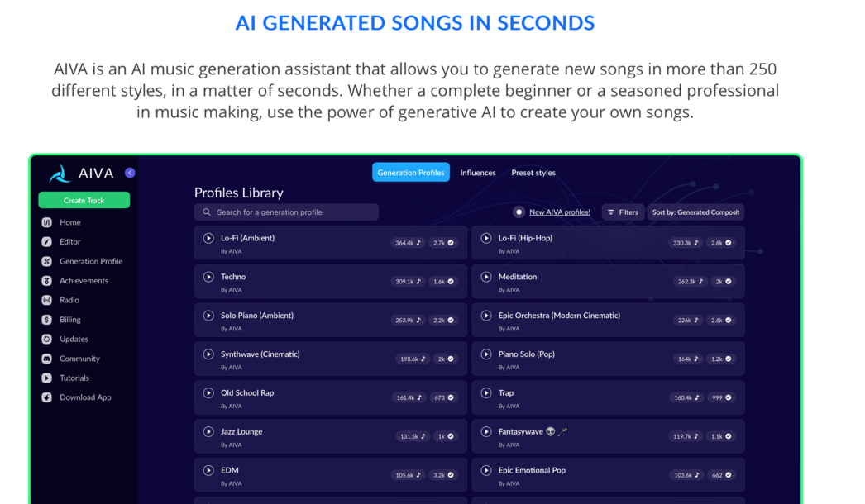Select the Download App entry
Image resolution: width=865 pixels, height=504 pixels.
click(x=45, y=397)
